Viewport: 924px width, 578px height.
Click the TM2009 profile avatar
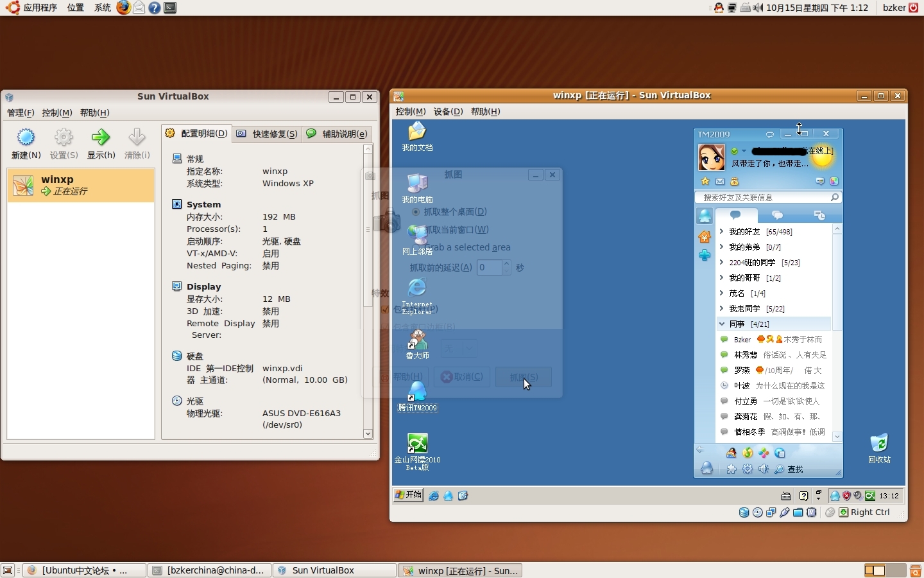point(712,157)
